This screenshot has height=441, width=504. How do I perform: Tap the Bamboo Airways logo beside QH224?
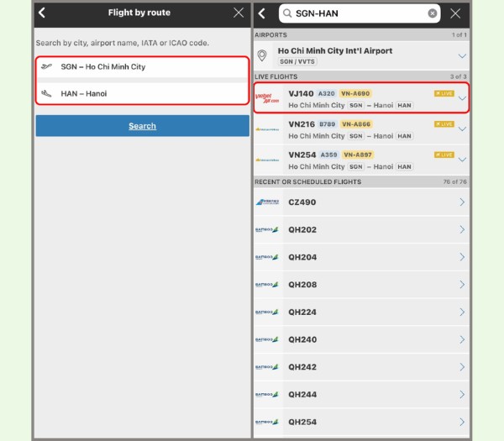[267, 312]
